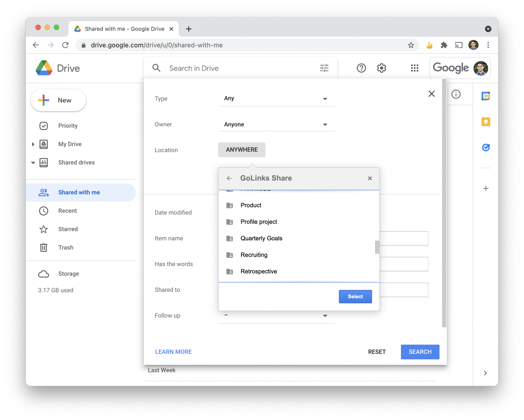Click the search magnifier in Drive search
Screen dimensions: 524x420
click(156, 68)
